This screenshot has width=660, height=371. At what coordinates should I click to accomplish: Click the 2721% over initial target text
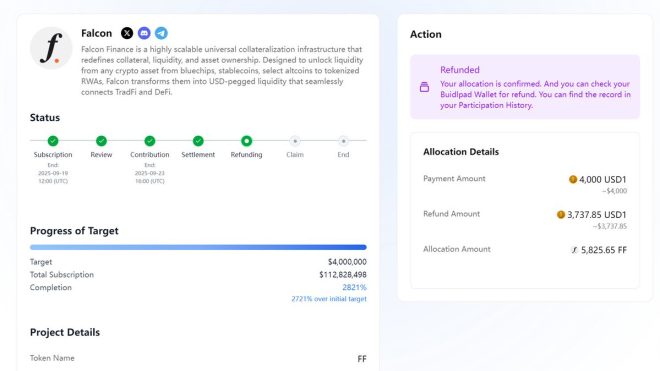pyautogui.click(x=329, y=299)
